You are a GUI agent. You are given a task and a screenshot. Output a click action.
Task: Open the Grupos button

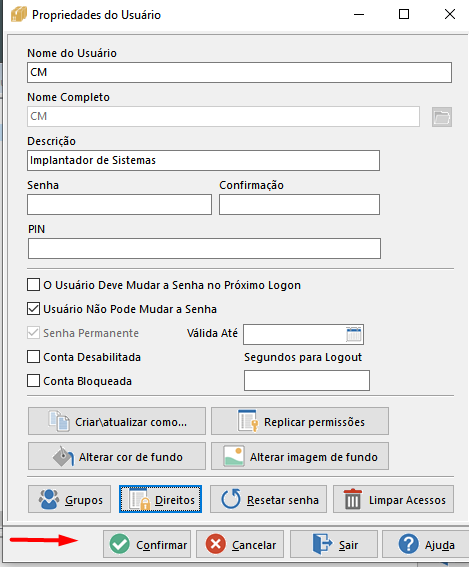tap(69, 499)
